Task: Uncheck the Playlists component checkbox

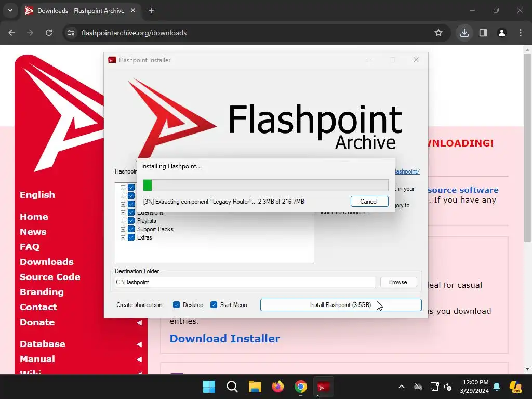Action: 131,221
